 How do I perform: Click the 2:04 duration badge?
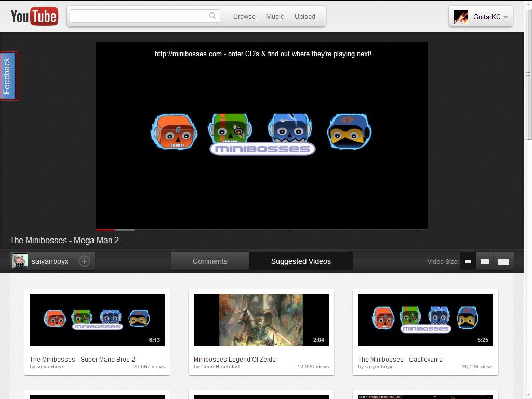click(x=318, y=340)
